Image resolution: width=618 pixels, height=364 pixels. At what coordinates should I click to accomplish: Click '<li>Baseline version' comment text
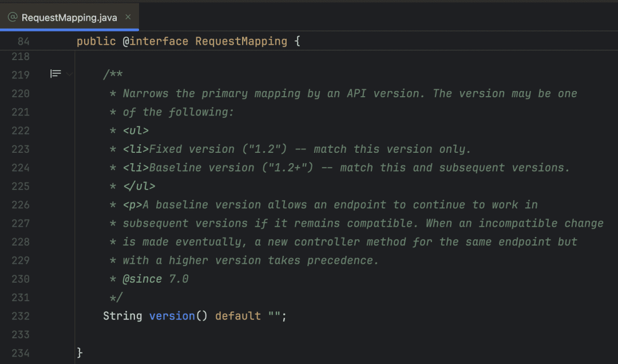tap(189, 168)
